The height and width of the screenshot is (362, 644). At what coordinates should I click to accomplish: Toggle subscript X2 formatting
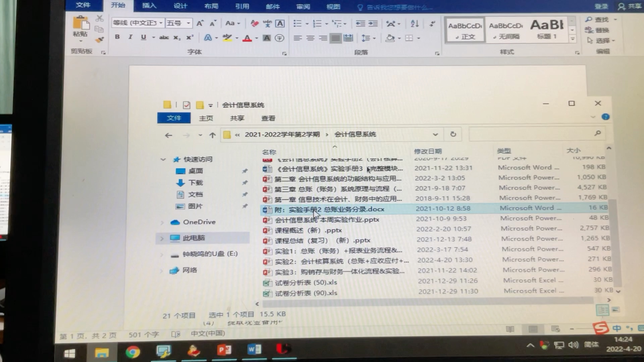click(x=177, y=38)
